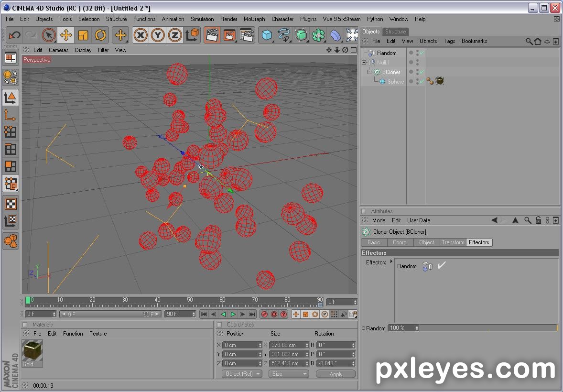Collapse the BCloner tree node

click(369, 72)
